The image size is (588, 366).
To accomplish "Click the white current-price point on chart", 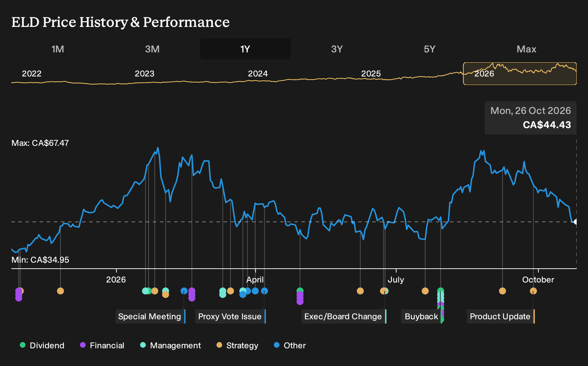I will click(576, 222).
